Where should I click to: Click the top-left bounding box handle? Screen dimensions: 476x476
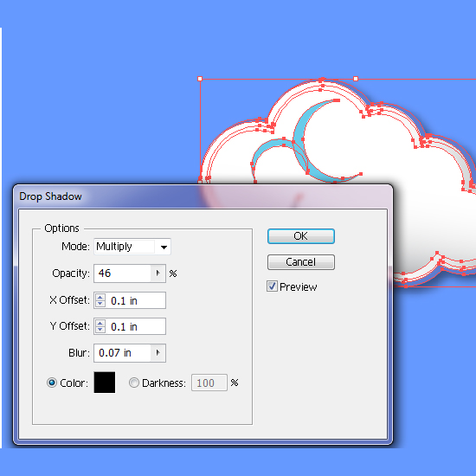click(x=200, y=79)
